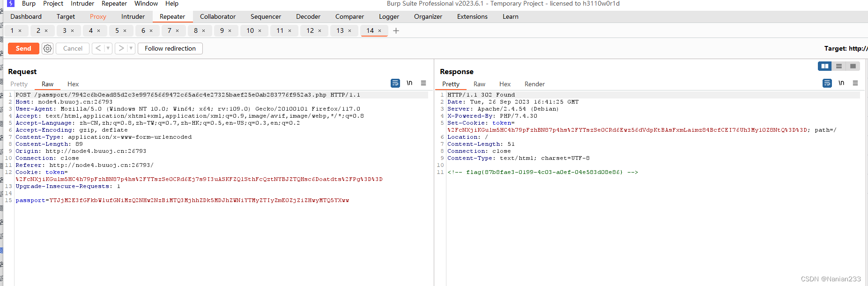Open Request panel hamburger menu

click(423, 83)
